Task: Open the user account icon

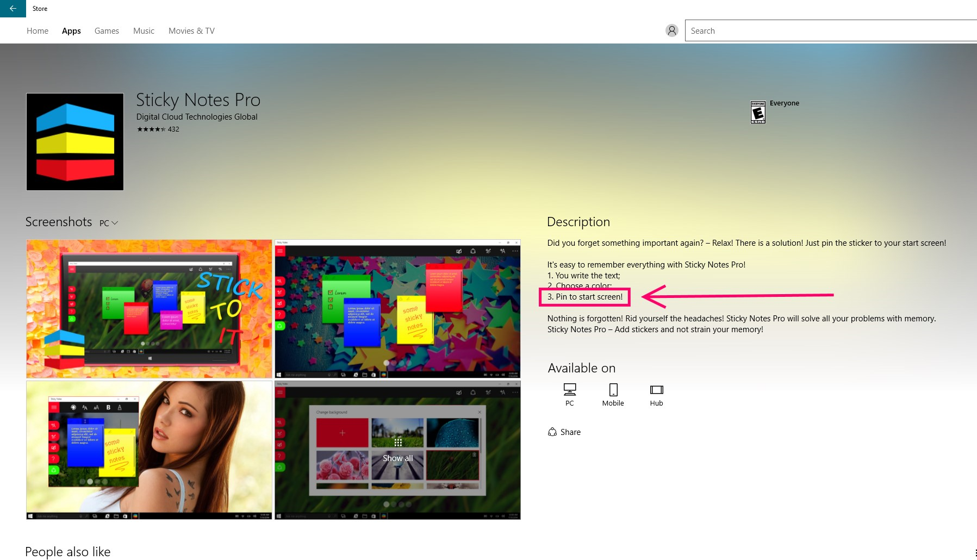Action: [672, 30]
